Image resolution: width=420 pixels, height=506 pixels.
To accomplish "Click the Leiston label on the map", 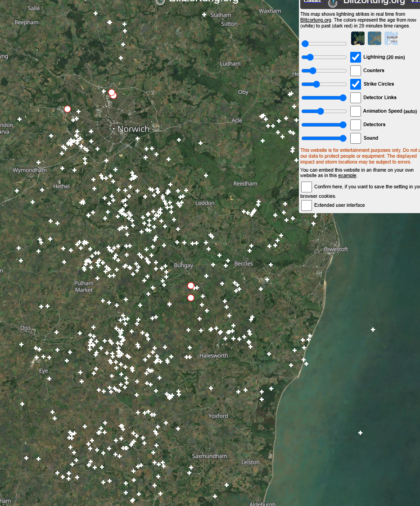I will [x=250, y=462].
